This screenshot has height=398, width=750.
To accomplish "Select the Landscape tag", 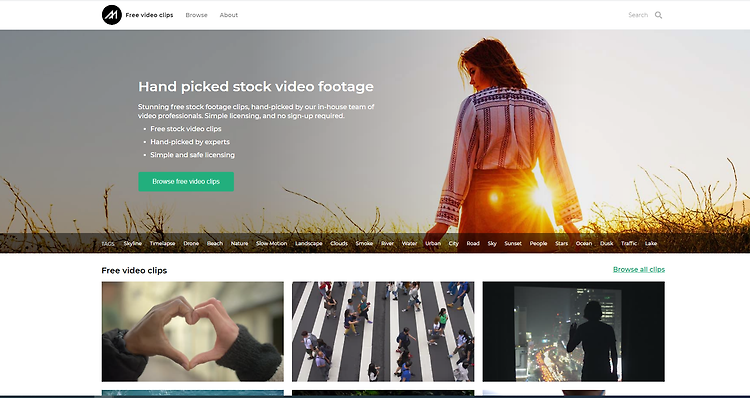I will click(x=309, y=243).
